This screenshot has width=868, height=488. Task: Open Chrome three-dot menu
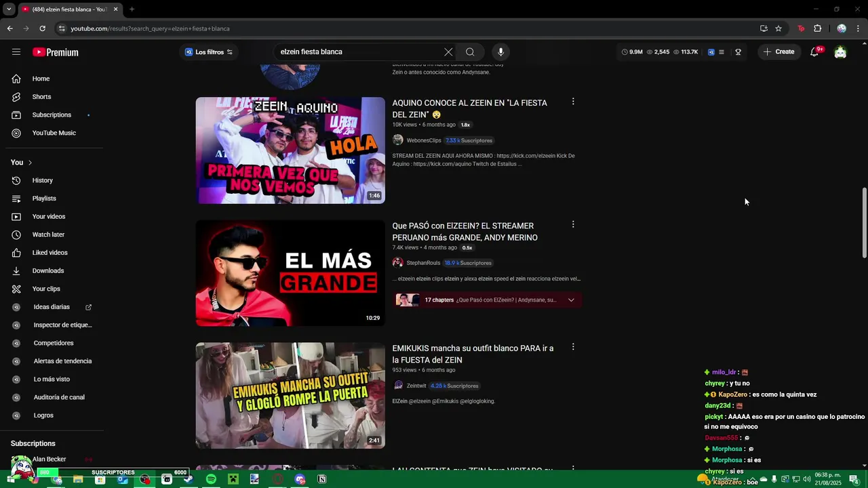[859, 28]
